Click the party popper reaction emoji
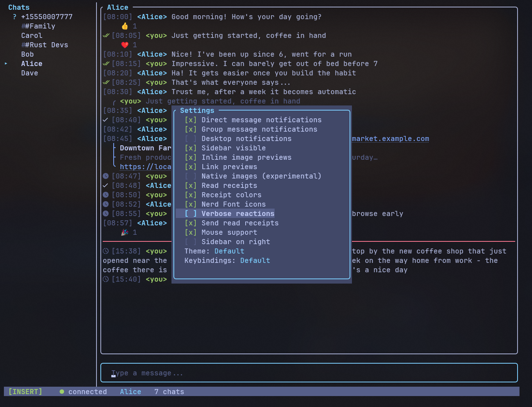 coord(125,232)
